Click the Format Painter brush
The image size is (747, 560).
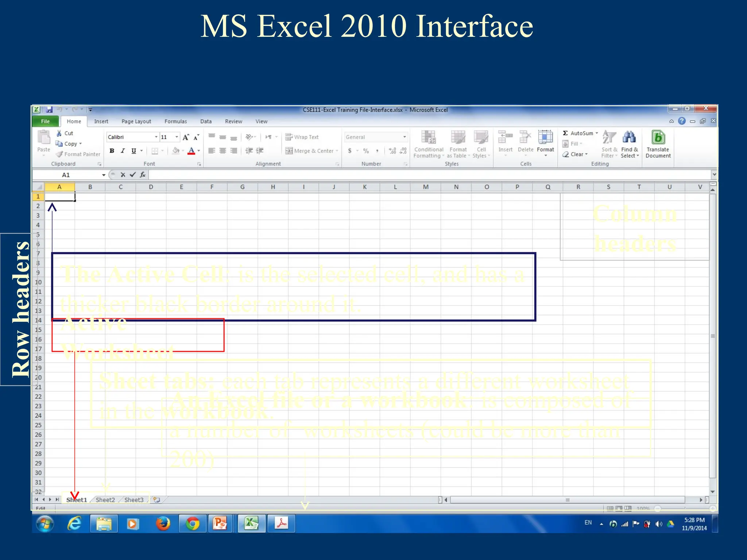click(59, 154)
